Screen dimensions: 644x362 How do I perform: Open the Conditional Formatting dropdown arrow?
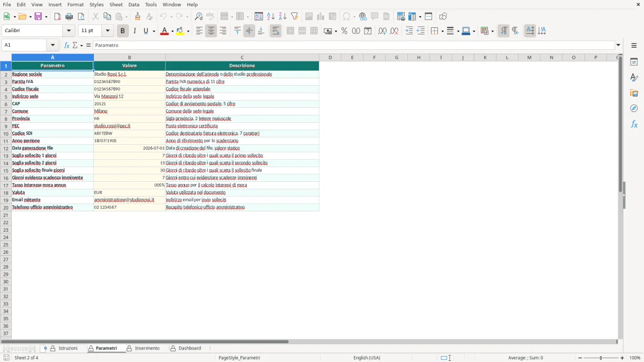492,31
